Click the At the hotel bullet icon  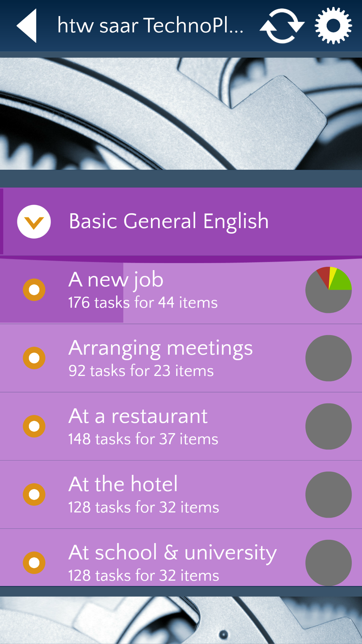point(34,494)
